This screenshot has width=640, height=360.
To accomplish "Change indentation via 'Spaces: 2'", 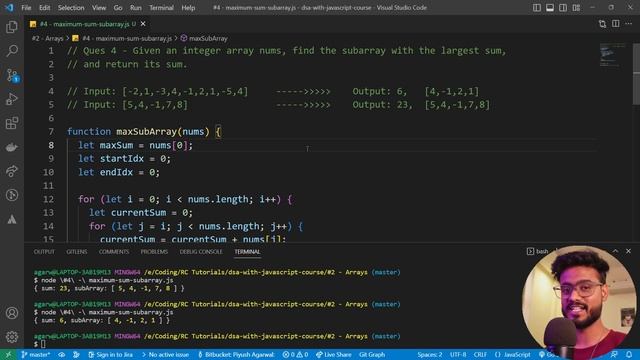I will [x=430, y=355].
